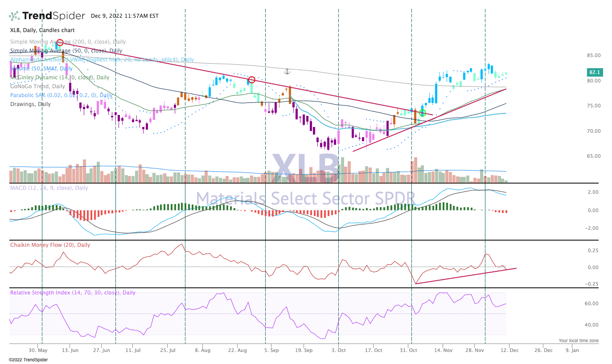Click the Dec 9, 2022 11:57AM EST timestamp

coord(124,16)
